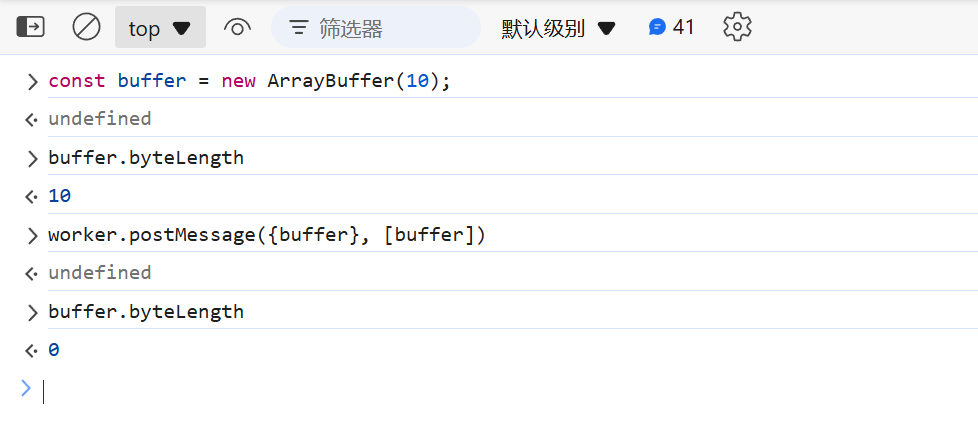The height and width of the screenshot is (435, 978).
Task: Click the arrow next to 默认级别
Action: click(606, 29)
